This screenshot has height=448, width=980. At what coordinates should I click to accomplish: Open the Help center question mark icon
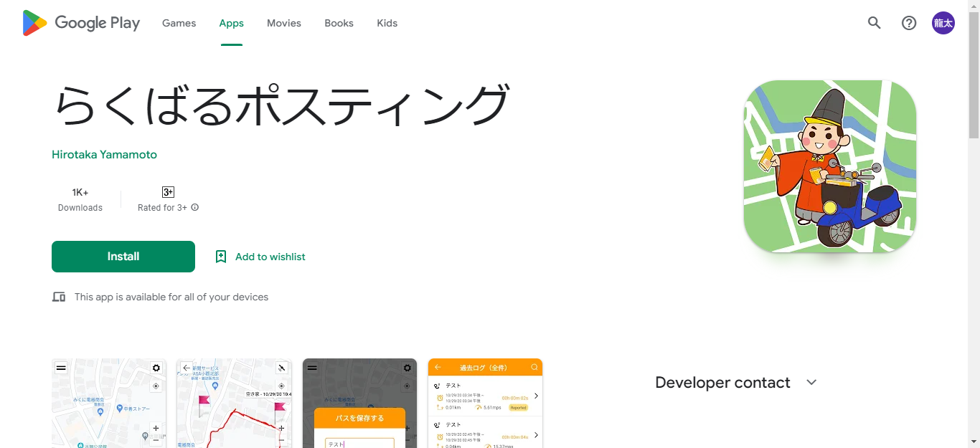[x=909, y=23]
